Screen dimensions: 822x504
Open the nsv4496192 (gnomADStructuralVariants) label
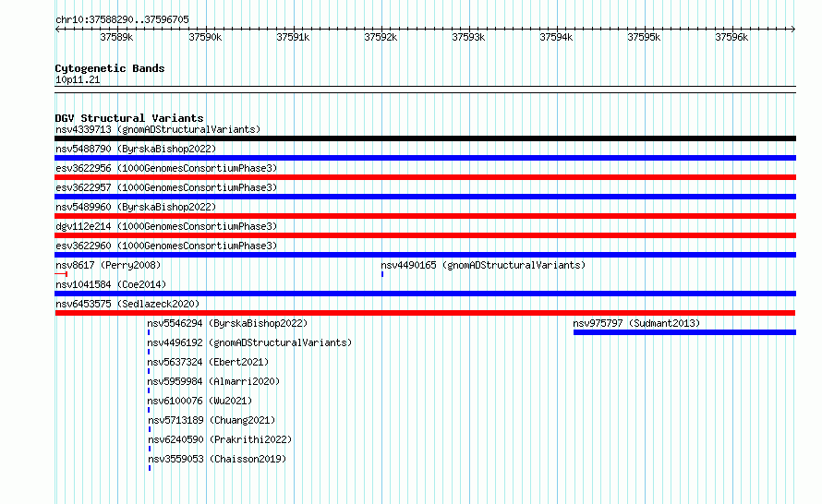click(249, 342)
